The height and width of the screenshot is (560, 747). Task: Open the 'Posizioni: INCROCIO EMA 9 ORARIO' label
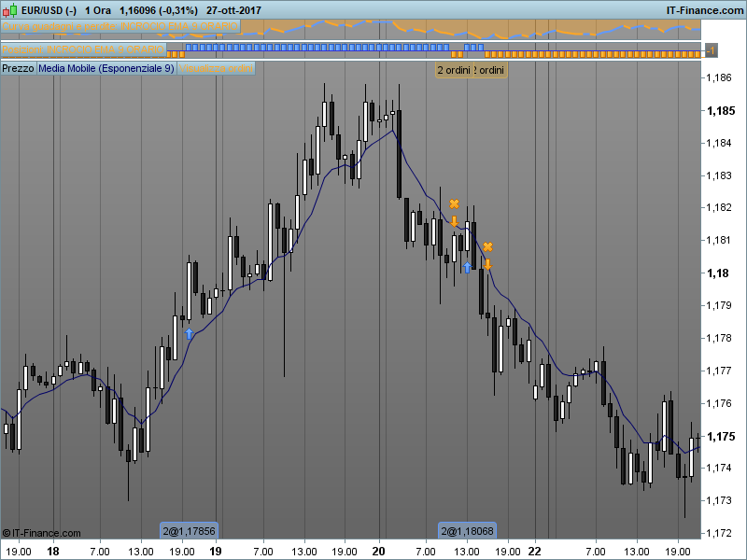click(x=83, y=49)
